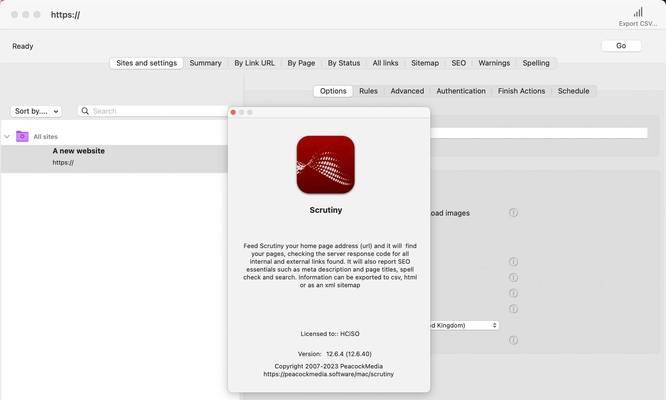666x400 pixels.
Task: Open the Authentication settings tab
Action: 461,91
